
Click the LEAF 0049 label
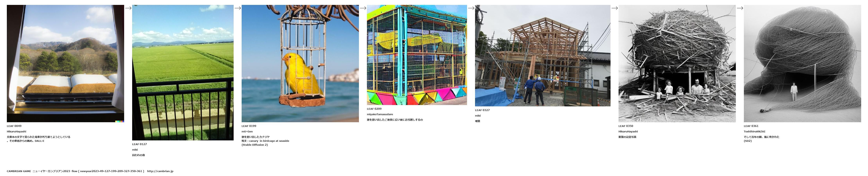[14, 126]
